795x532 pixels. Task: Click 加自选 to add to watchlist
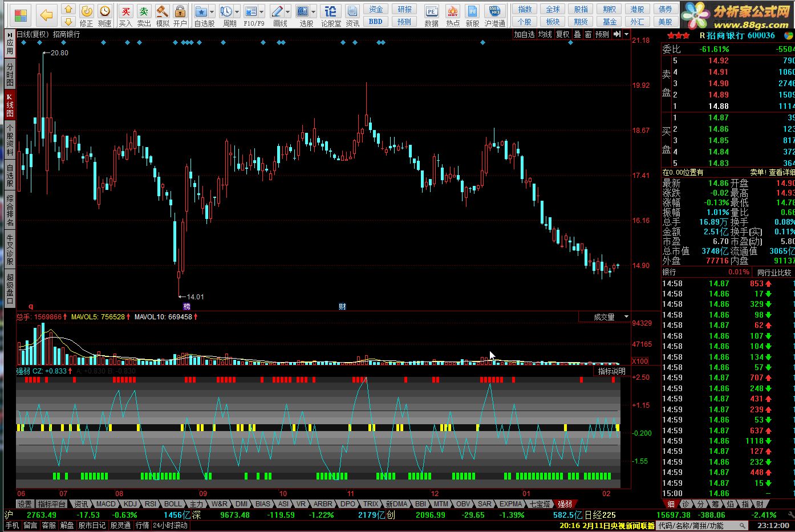(x=525, y=34)
